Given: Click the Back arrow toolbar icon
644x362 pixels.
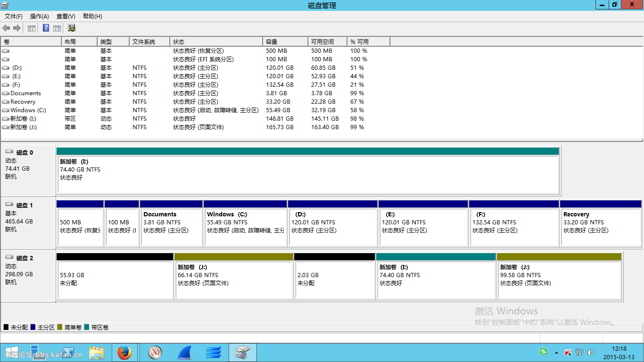Looking at the screenshot, I should pyautogui.click(x=6, y=28).
